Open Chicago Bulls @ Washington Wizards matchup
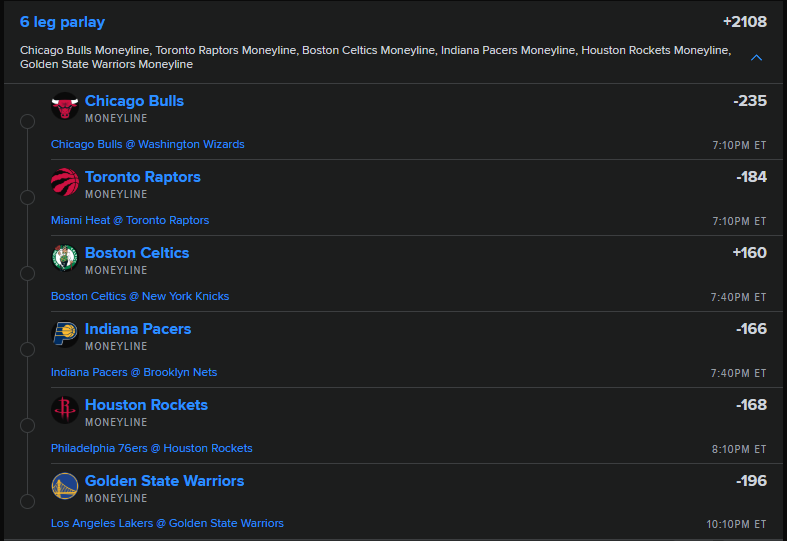787x541 pixels. (148, 145)
